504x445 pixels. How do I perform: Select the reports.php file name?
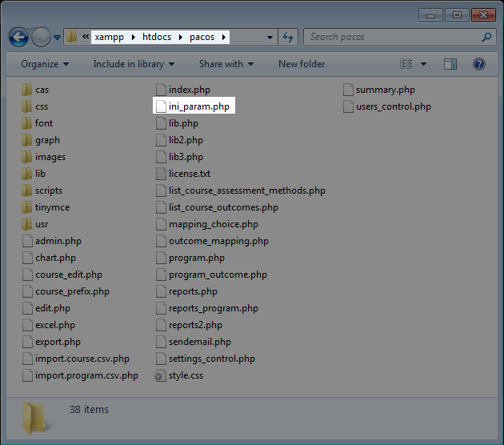[193, 291]
